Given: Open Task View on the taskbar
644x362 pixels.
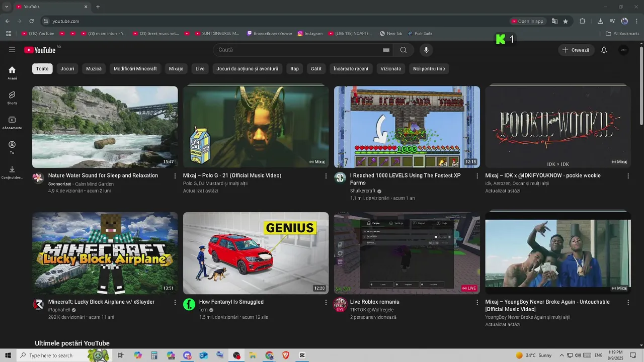Looking at the screenshot, I should point(121,355).
